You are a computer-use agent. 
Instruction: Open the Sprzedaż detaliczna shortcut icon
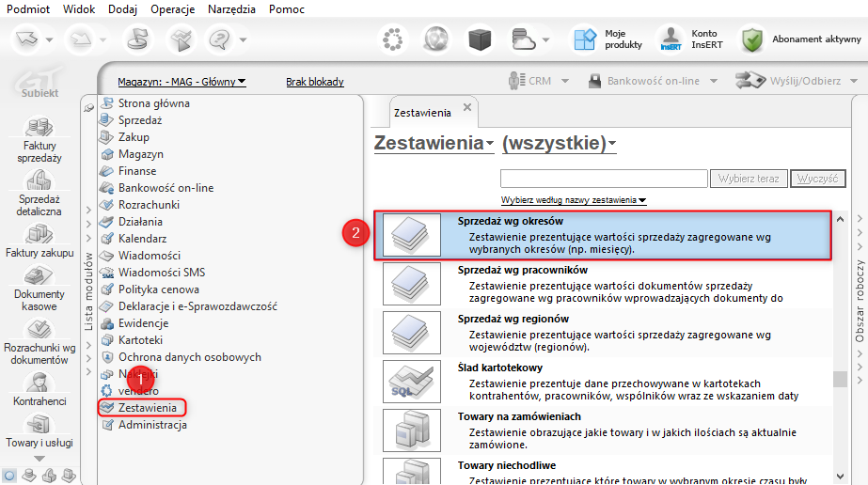click(x=39, y=180)
